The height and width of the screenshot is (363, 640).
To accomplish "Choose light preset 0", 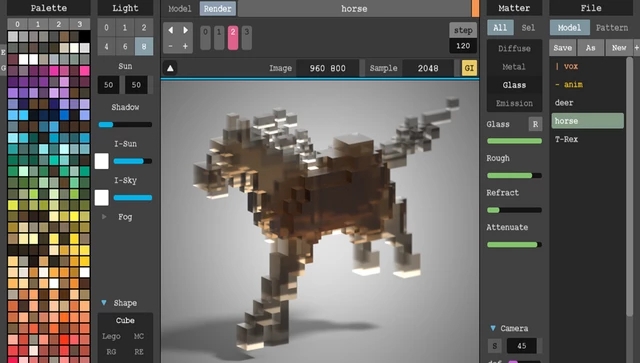I will pos(106,28).
